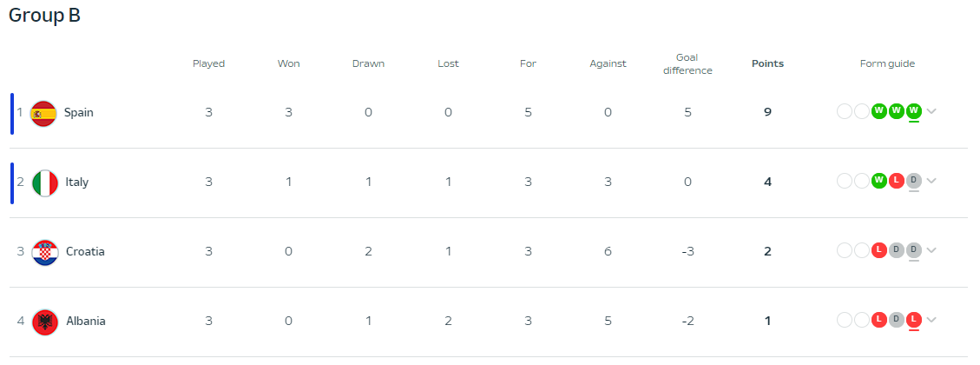Click the Italy flag icon
This screenshot has height=365, width=980.
click(x=45, y=182)
